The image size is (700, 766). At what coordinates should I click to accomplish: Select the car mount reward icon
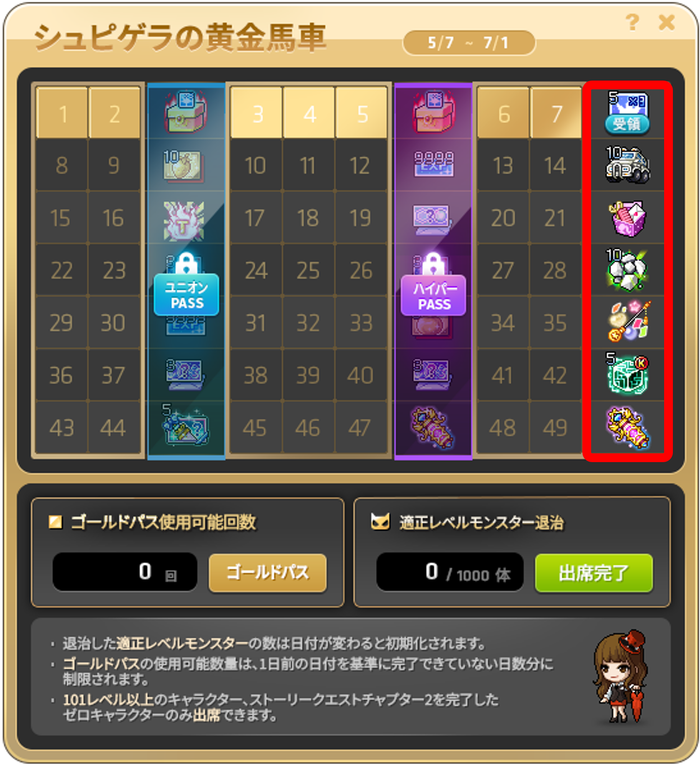coord(627,165)
